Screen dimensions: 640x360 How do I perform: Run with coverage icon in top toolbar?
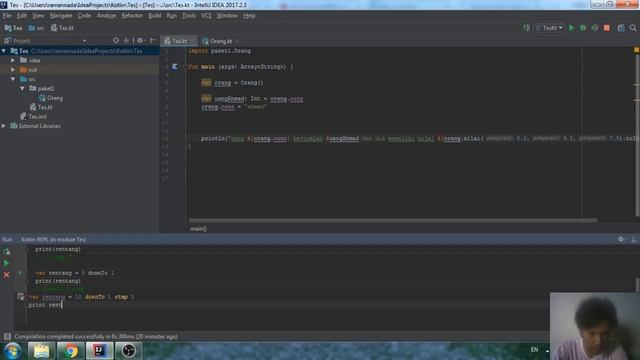[x=595, y=28]
